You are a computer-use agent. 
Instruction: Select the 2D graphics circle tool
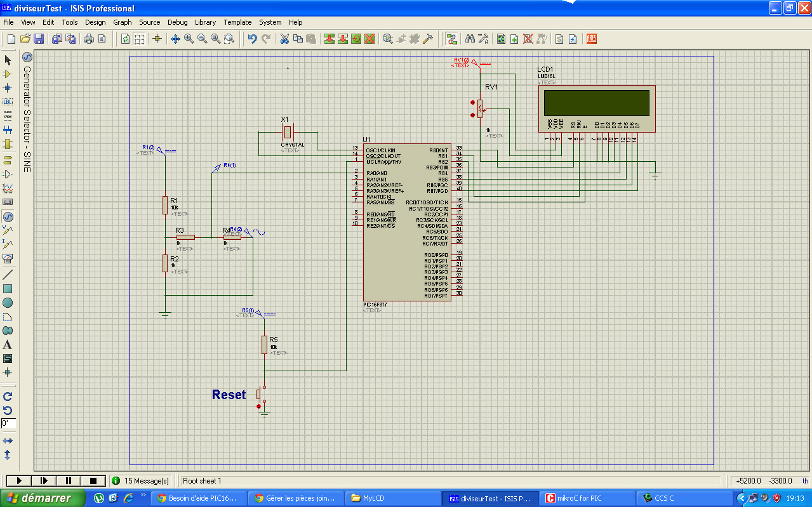click(8, 303)
